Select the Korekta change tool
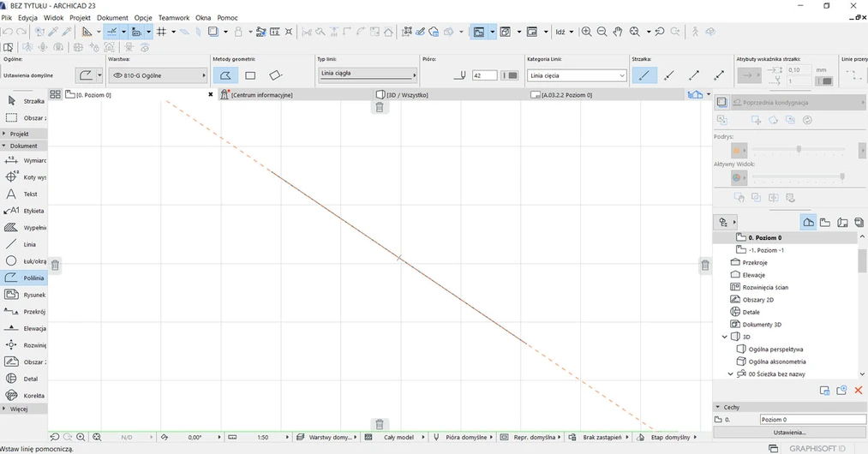This screenshot has height=454, width=868. 24,395
